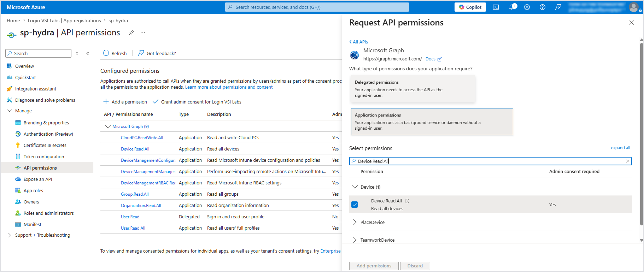Clear the permission search box
The image size is (644, 272).
coord(628,161)
